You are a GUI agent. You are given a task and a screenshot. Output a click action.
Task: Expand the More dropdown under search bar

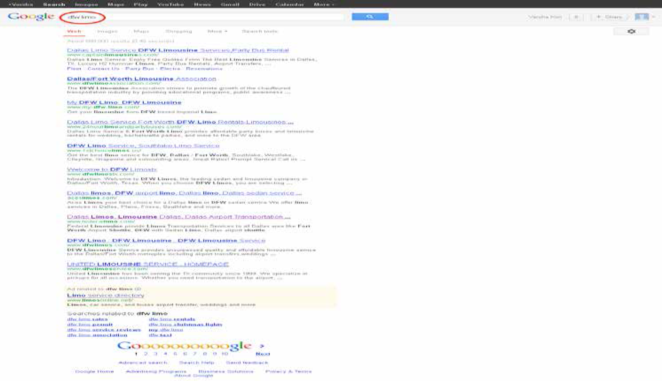[217, 31]
